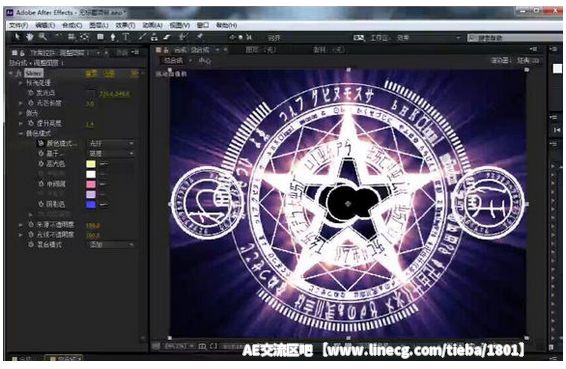
Task: Open the effect controls panel menu icon
Action: (136, 53)
